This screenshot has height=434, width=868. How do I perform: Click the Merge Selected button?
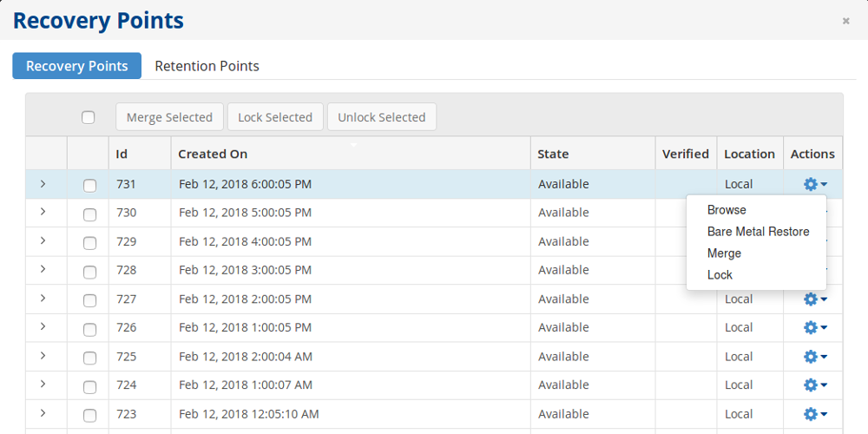(169, 117)
